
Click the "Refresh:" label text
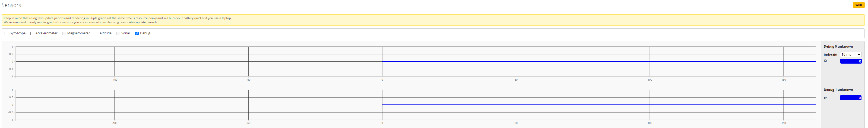click(x=830, y=55)
